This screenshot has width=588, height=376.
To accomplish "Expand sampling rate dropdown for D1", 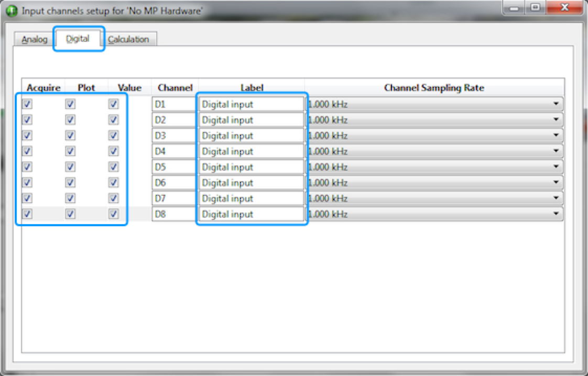I will (x=556, y=104).
